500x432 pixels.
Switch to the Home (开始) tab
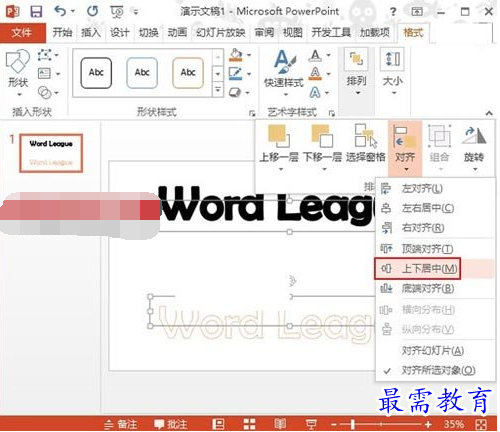(62, 33)
